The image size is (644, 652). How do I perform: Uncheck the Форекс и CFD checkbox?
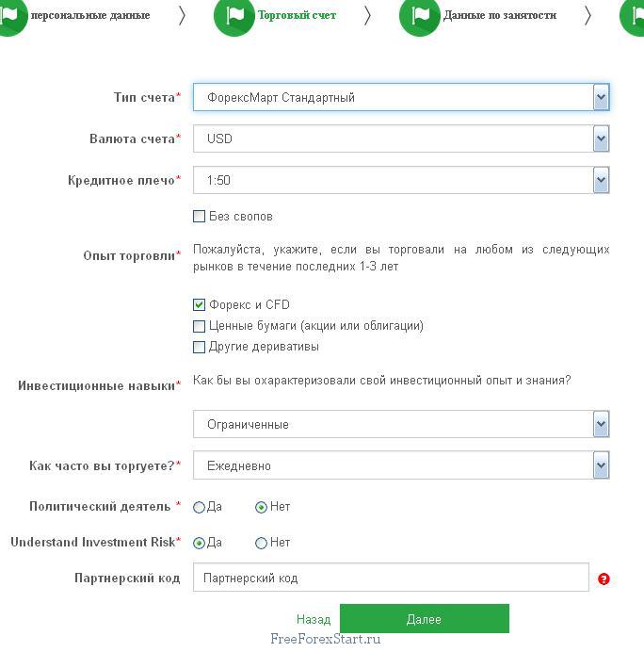[x=199, y=305]
